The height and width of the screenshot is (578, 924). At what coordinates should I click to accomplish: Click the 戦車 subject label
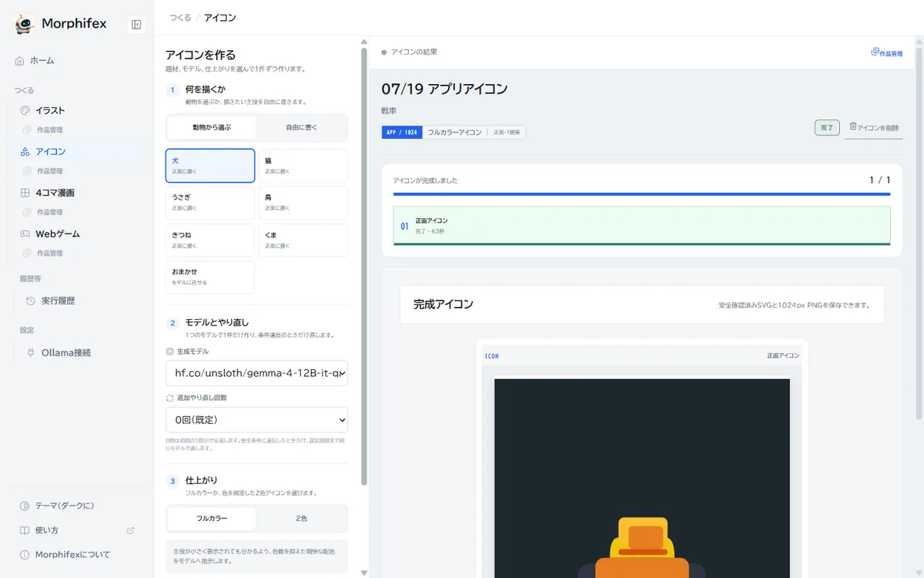(389, 111)
